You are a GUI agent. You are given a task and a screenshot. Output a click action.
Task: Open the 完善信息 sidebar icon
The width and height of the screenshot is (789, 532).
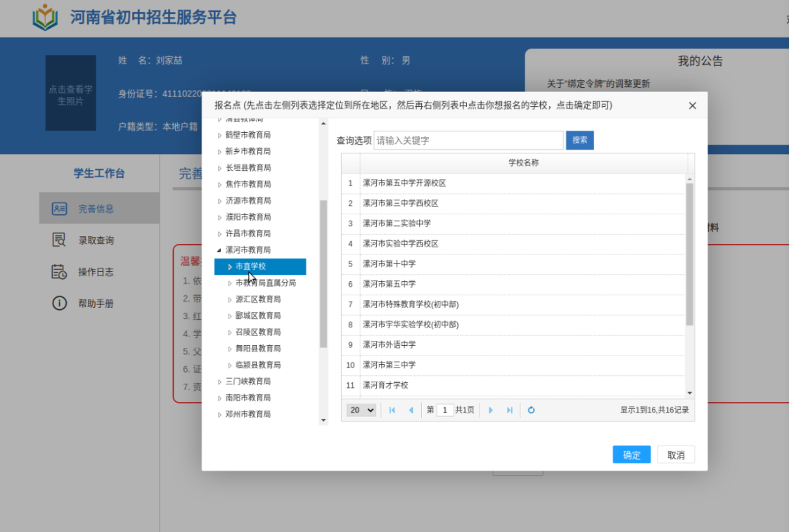59,209
